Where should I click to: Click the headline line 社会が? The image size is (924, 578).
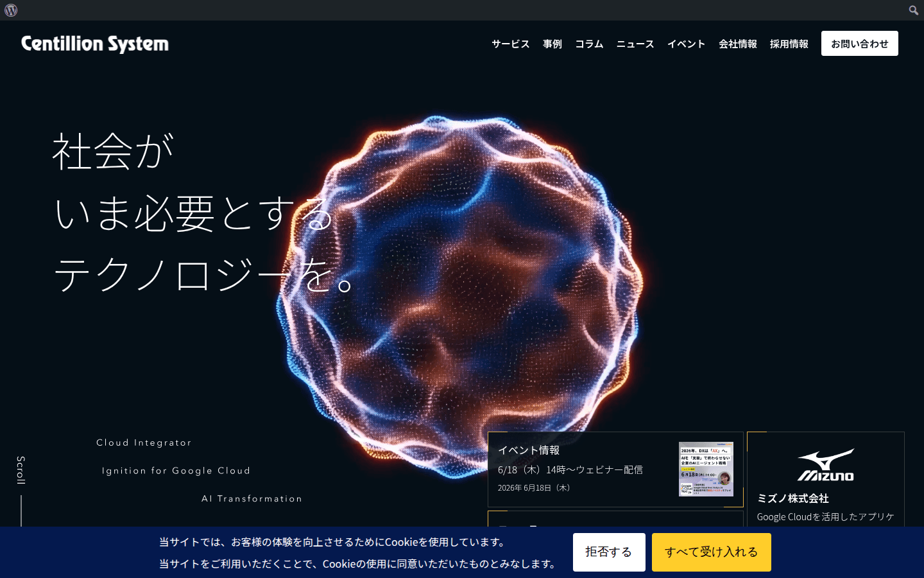click(113, 152)
